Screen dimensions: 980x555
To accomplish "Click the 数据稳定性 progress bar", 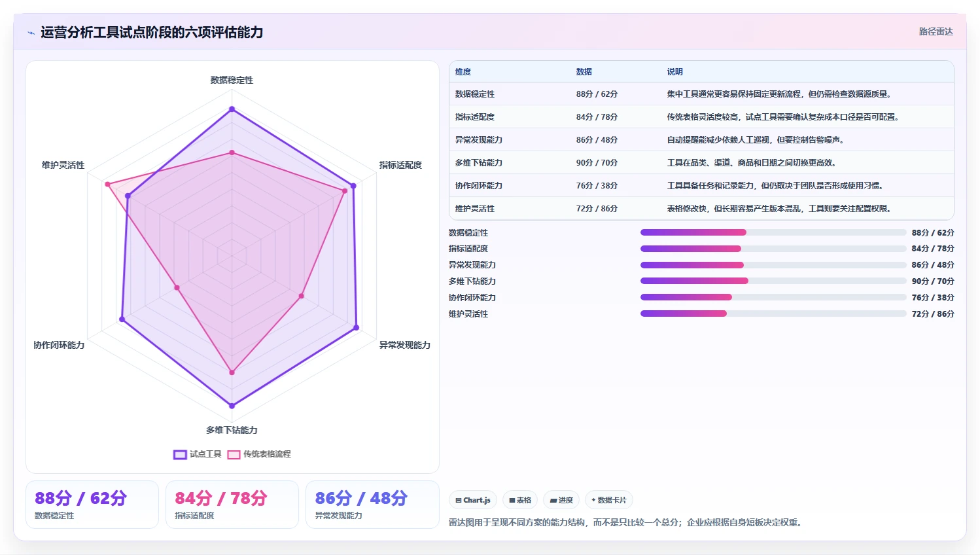I will click(x=773, y=232).
